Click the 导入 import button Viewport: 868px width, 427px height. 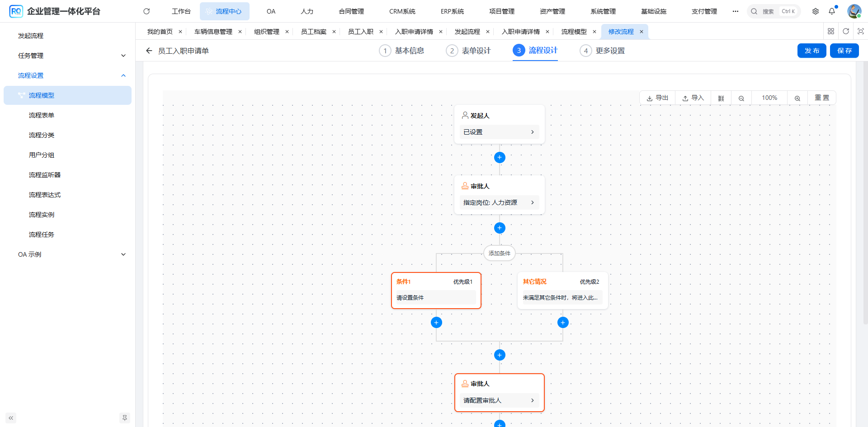click(693, 98)
